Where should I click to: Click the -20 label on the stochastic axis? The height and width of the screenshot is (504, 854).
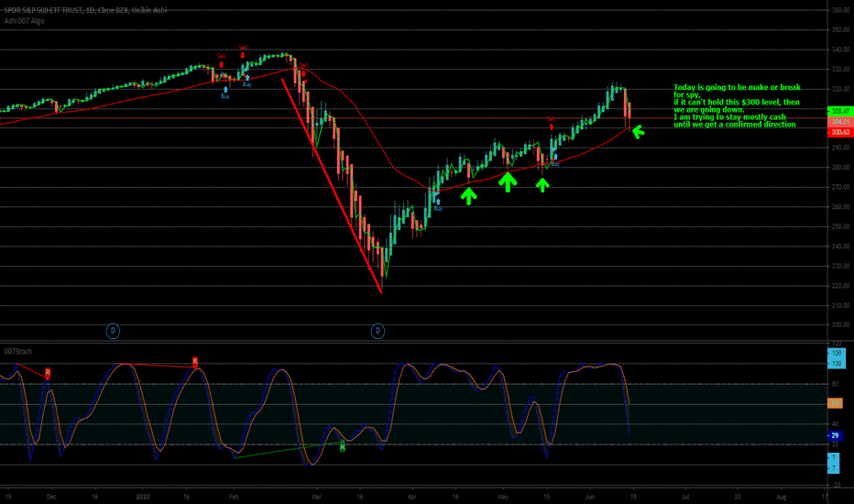coord(836,485)
